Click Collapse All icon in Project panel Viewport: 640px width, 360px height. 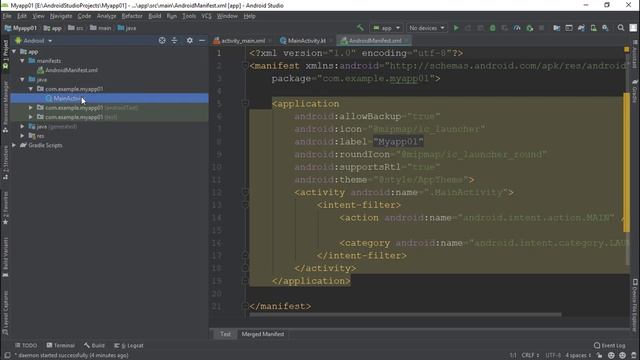[x=174, y=40]
